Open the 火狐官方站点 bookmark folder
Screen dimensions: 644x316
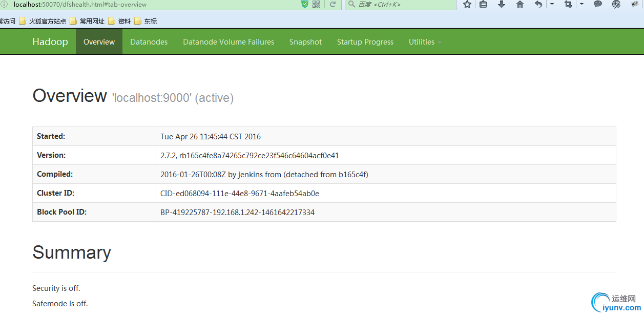click(43, 22)
